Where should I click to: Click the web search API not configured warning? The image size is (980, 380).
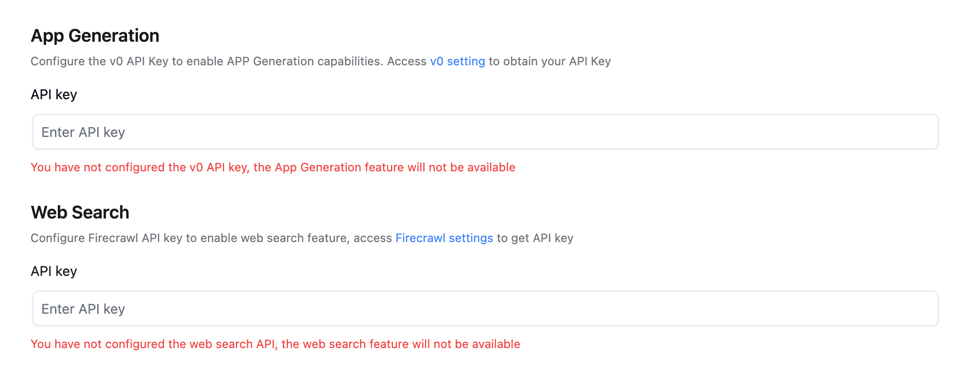tap(275, 344)
